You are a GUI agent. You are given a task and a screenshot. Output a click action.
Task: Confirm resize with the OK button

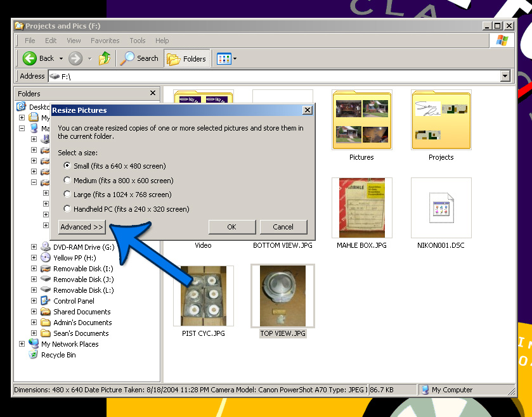click(x=232, y=227)
